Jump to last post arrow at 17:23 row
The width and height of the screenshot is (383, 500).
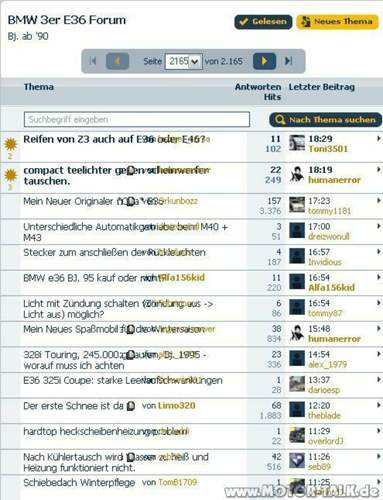tap(378, 200)
